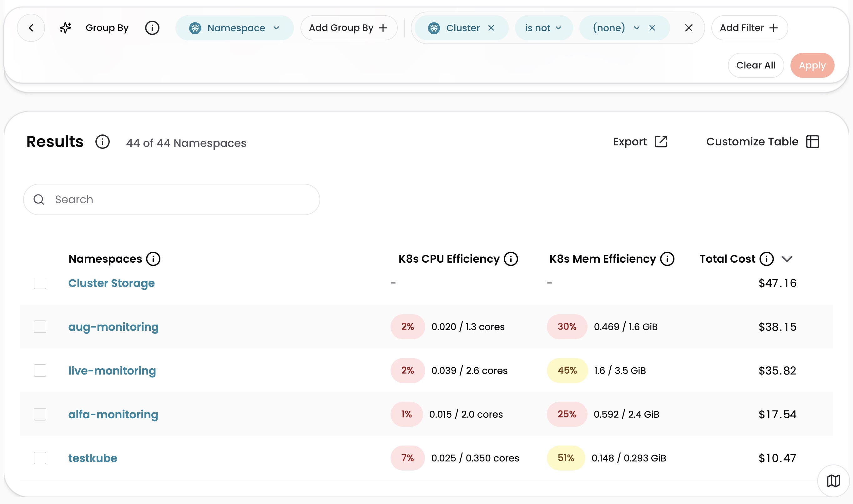Click the $35.82 total cost value
This screenshot has width=853, height=504.
point(778,371)
